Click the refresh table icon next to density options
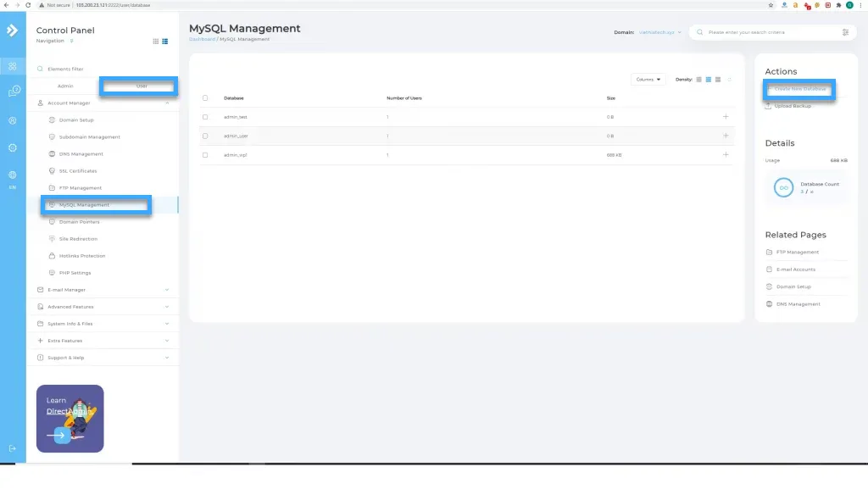The width and height of the screenshot is (868, 489). click(729, 80)
